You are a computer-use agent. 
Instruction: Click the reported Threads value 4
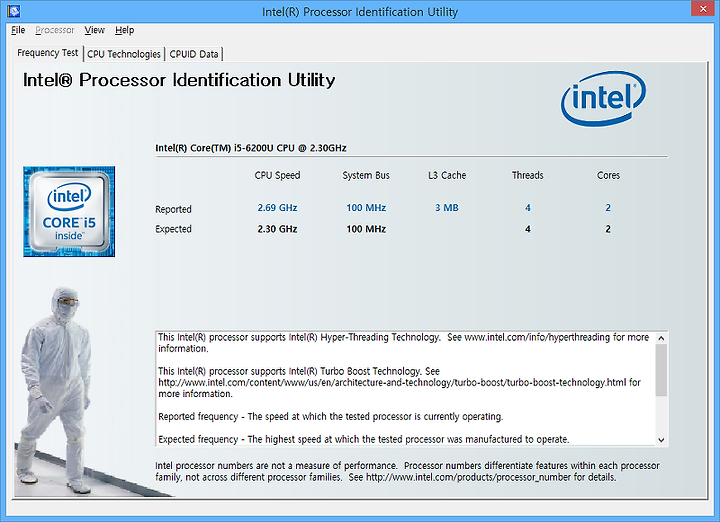point(528,208)
